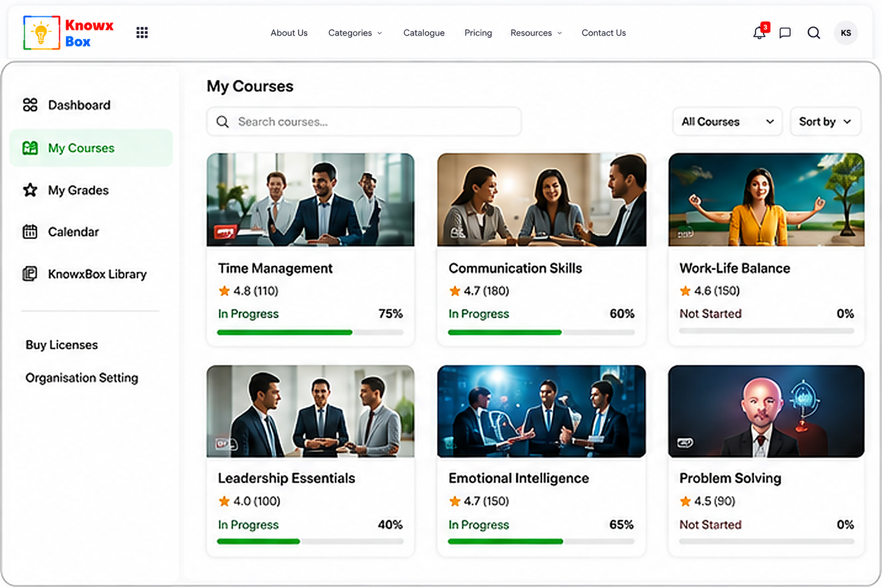Open the Emotional Intelligence course title
This screenshot has height=588, width=882.
click(x=519, y=478)
